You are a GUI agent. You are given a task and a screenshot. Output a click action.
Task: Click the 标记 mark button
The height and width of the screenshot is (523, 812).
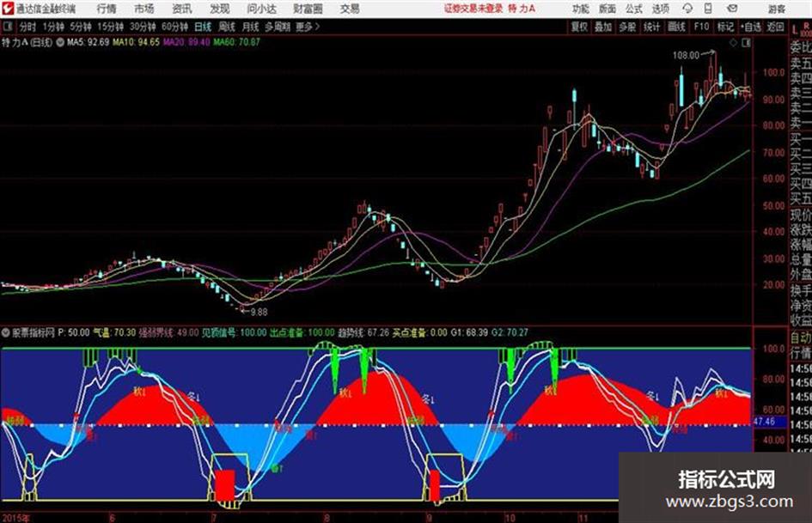coord(725,27)
